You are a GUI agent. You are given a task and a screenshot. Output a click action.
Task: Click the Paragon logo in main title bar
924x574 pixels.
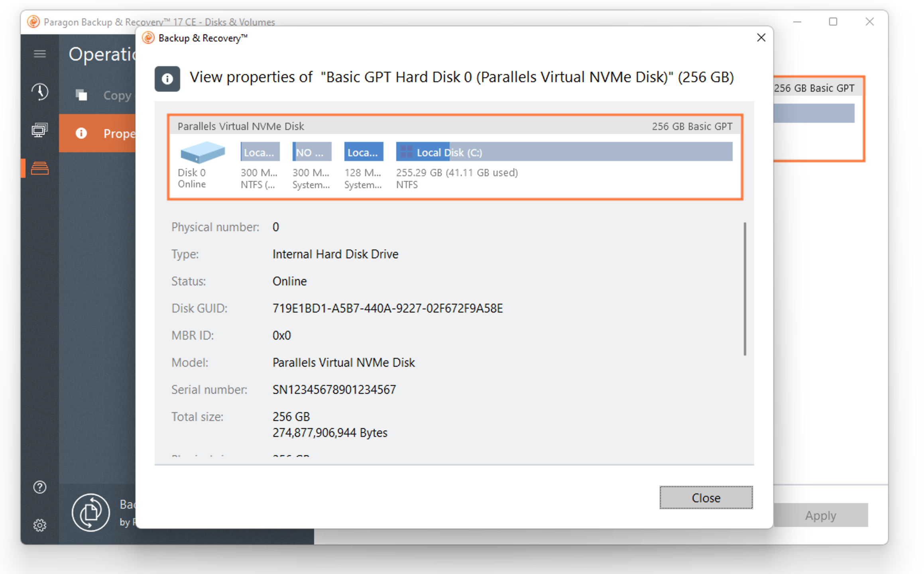33,22
